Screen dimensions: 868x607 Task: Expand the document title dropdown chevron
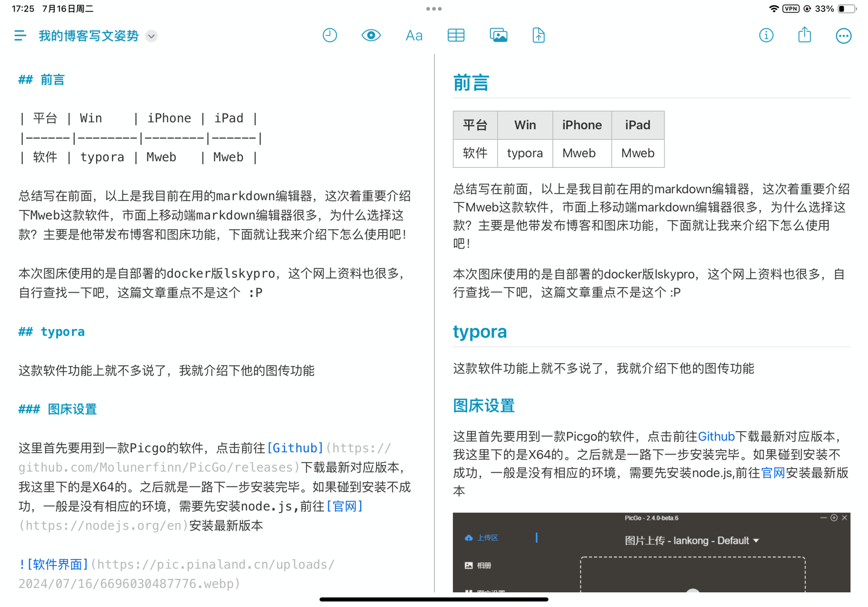pyautogui.click(x=151, y=36)
